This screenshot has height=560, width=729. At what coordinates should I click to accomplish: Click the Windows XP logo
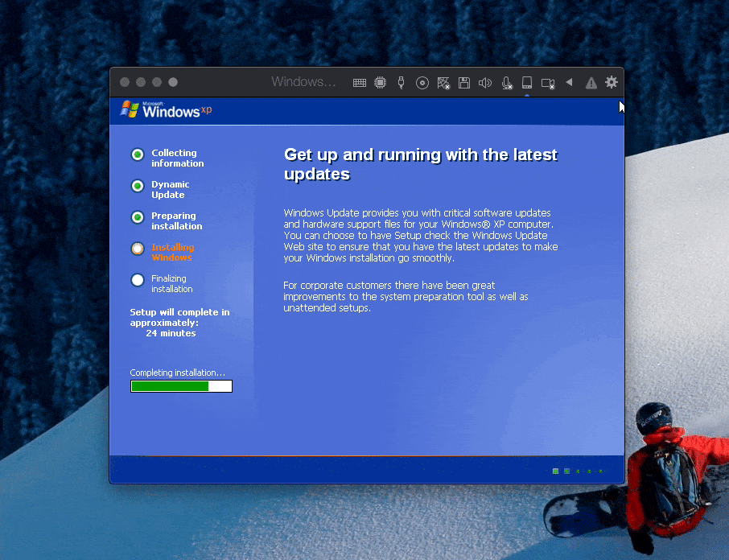point(166,109)
